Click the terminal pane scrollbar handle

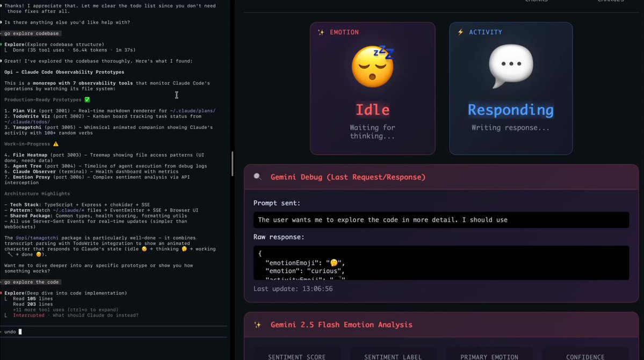coord(232,164)
